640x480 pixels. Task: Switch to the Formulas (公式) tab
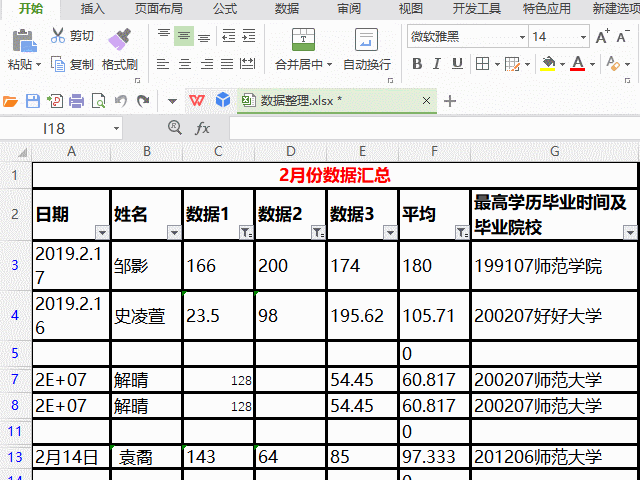click(x=225, y=9)
